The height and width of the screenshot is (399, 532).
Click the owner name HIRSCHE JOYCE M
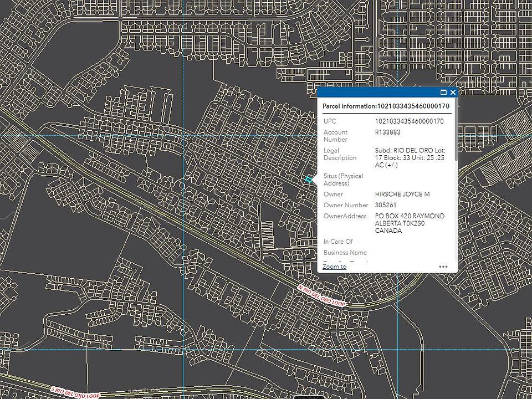(x=402, y=195)
